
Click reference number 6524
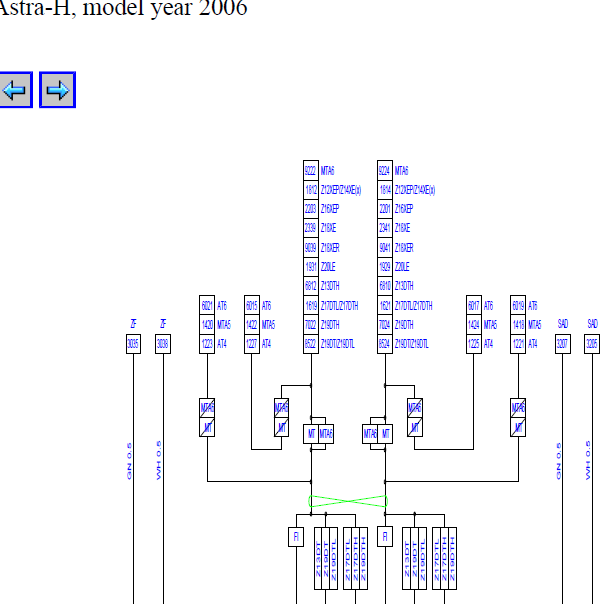coord(385,344)
